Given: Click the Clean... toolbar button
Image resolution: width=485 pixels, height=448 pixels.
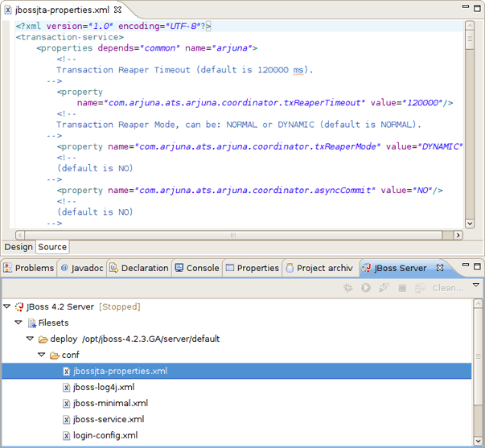Looking at the screenshot, I should click(448, 288).
